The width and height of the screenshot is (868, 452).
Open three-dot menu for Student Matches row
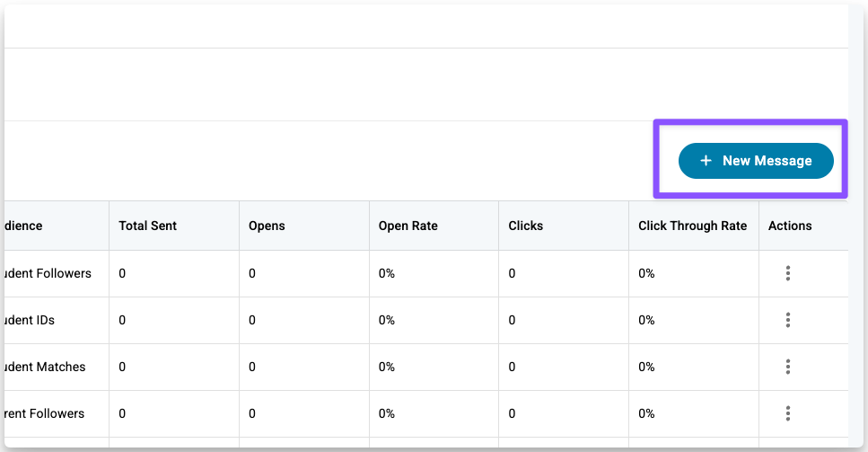pyautogui.click(x=787, y=367)
